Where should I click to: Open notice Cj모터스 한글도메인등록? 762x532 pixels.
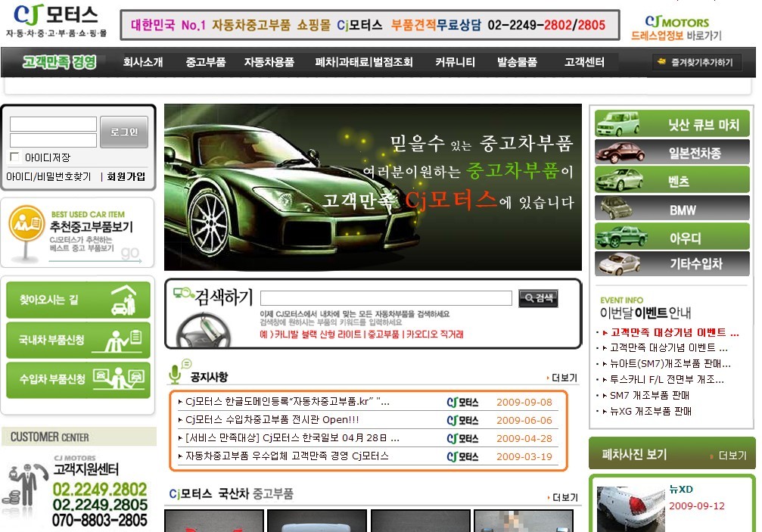288,402
